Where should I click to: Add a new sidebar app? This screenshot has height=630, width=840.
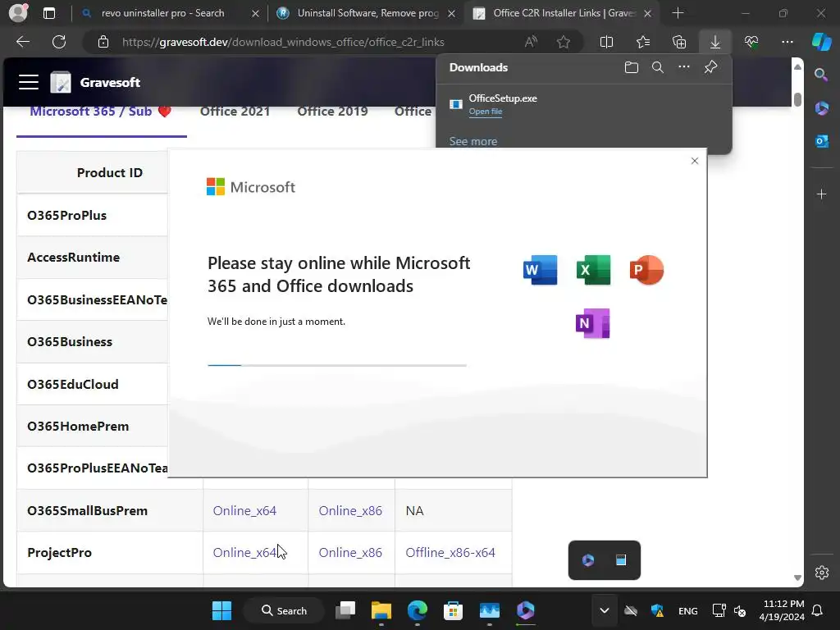click(x=821, y=194)
